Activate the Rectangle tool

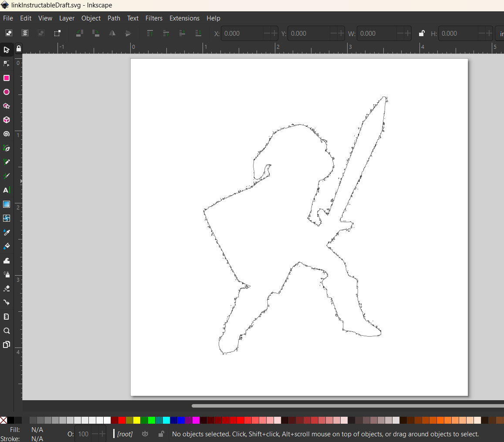click(x=7, y=78)
